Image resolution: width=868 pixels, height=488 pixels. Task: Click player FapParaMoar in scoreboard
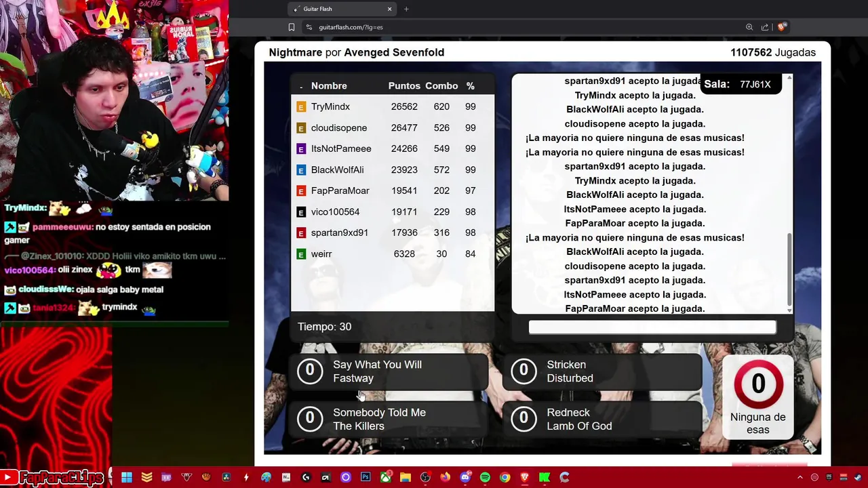tap(340, 191)
